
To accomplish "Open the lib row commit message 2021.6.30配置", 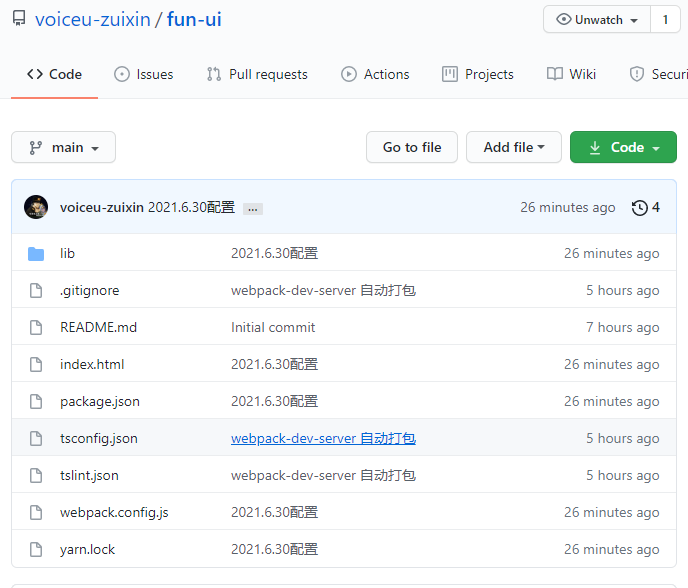I will click(275, 253).
